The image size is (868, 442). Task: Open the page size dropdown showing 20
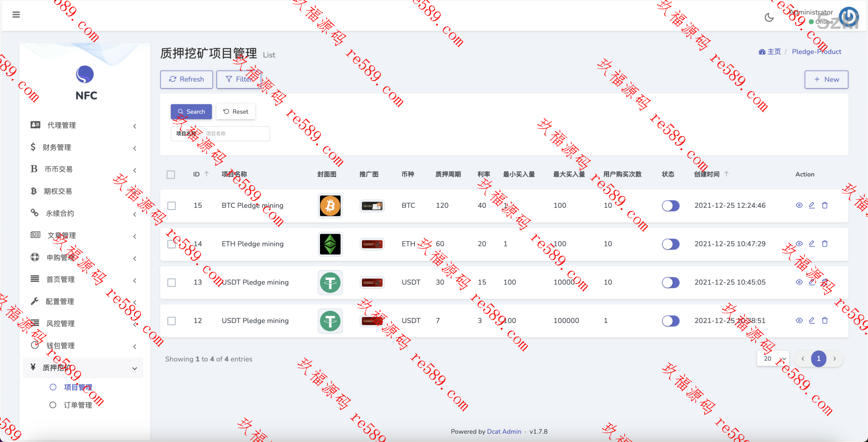coord(773,359)
